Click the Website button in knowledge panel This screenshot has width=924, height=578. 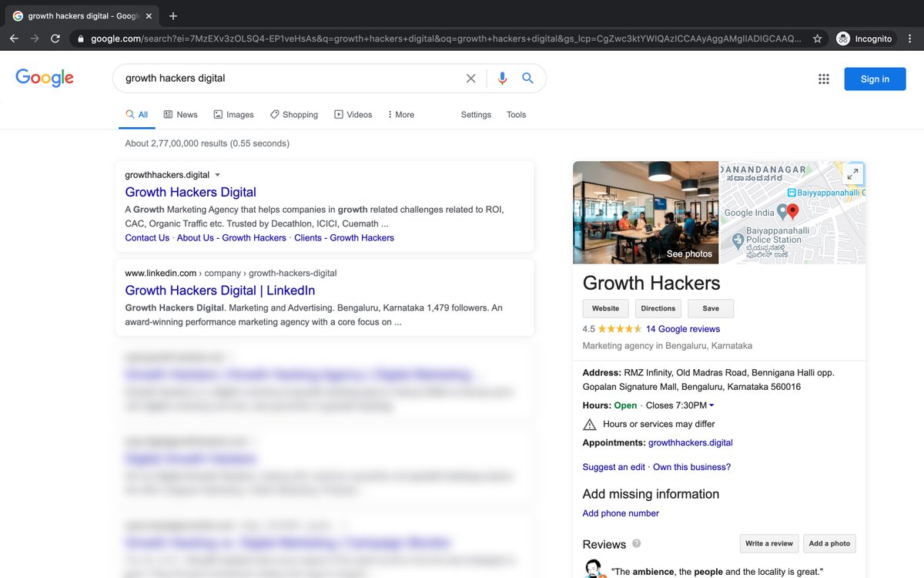[605, 308]
